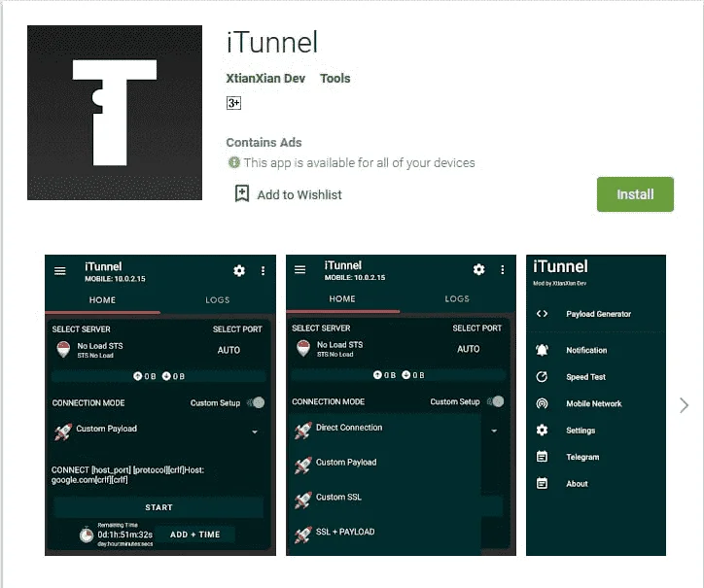
Task: Click Mobile Network signal icon
Action: 542,403
